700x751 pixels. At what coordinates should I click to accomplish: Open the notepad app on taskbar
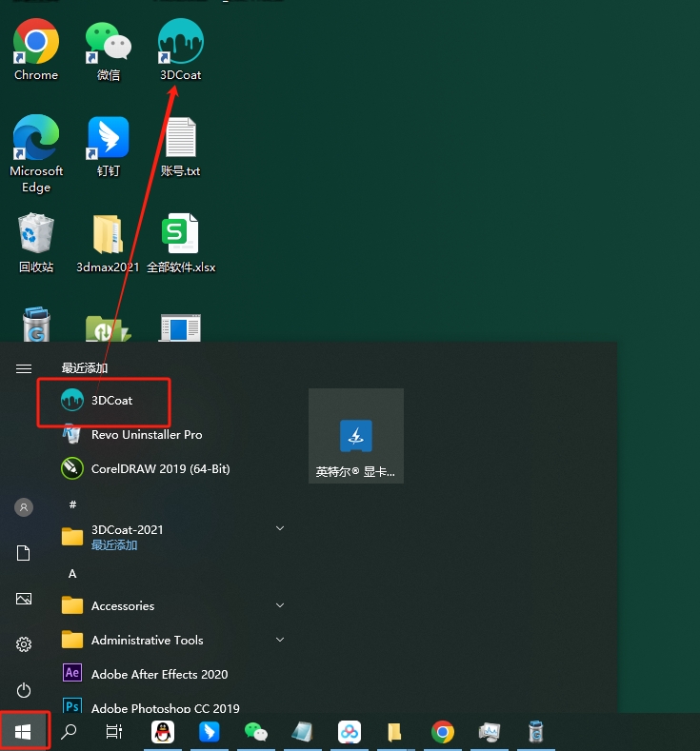tap(303, 732)
